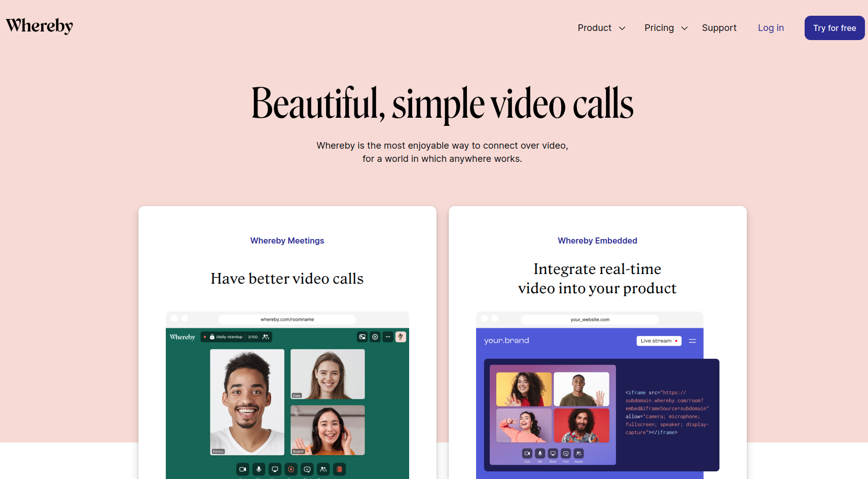868x479 pixels.
Task: Select the 'Integrate real-time video' heading
Action: click(597, 279)
